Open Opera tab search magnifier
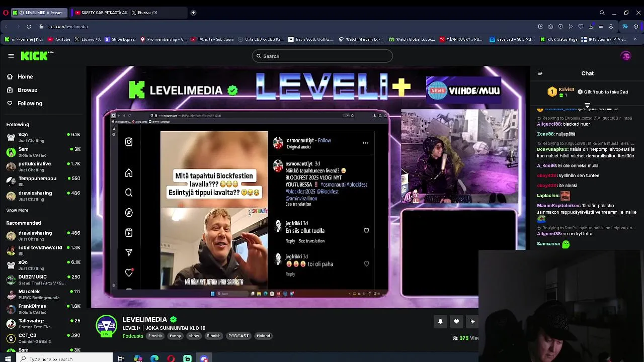This screenshot has height=362, width=644. click(602, 13)
